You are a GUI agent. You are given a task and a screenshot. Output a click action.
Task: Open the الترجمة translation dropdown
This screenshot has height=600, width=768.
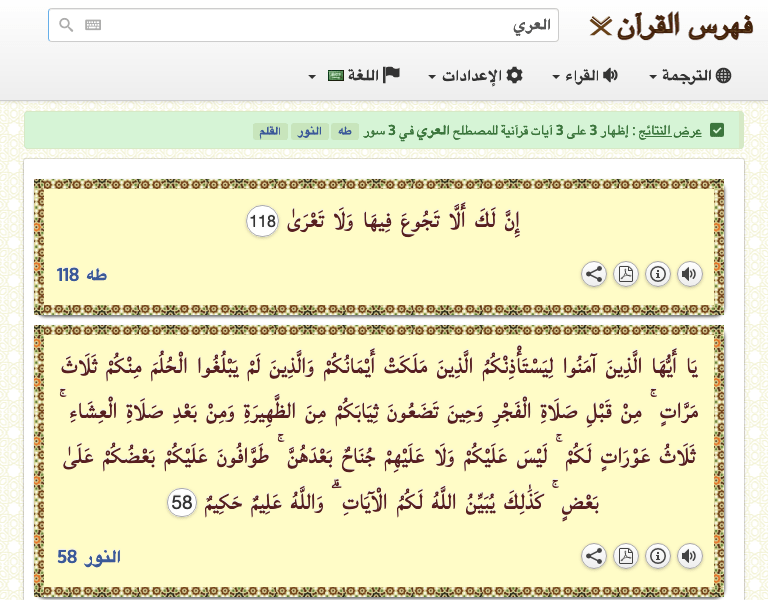[x=691, y=76]
